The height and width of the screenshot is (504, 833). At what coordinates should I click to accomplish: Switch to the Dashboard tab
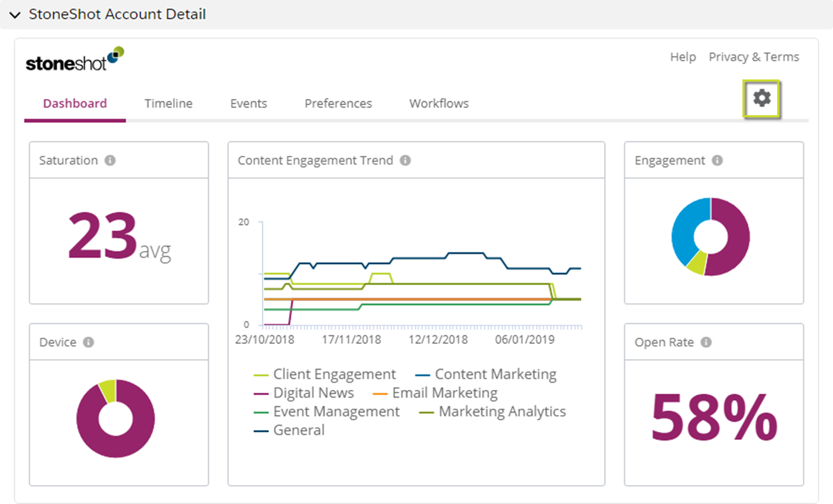(x=75, y=104)
